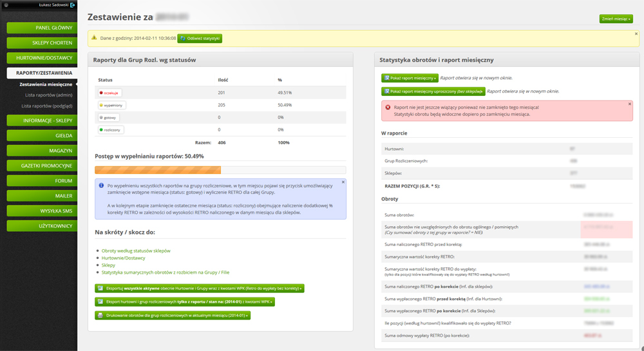The height and width of the screenshot is (351, 644).
Task: Click the Pokaż raport miesięczny button
Action: (x=410, y=78)
